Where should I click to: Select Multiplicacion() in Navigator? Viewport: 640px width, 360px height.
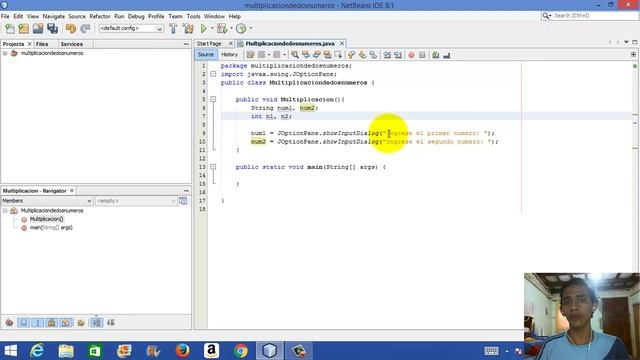pyautogui.click(x=47, y=219)
